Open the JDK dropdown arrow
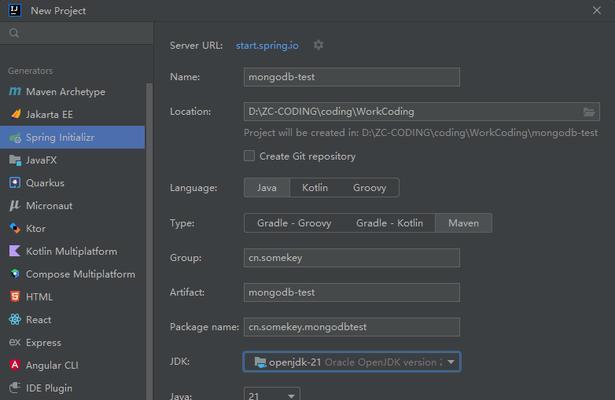This screenshot has width=615, height=400. point(451,362)
